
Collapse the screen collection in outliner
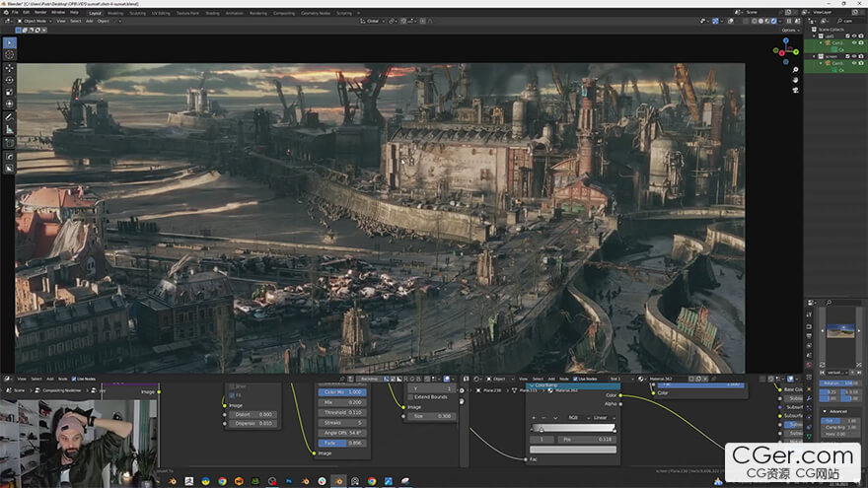point(815,56)
